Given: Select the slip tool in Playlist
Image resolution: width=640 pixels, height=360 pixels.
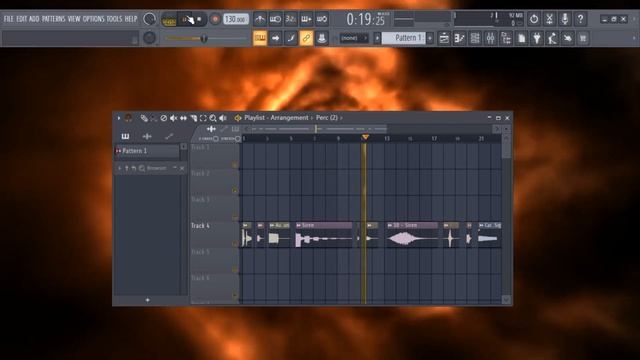Looking at the screenshot, I should (183, 118).
